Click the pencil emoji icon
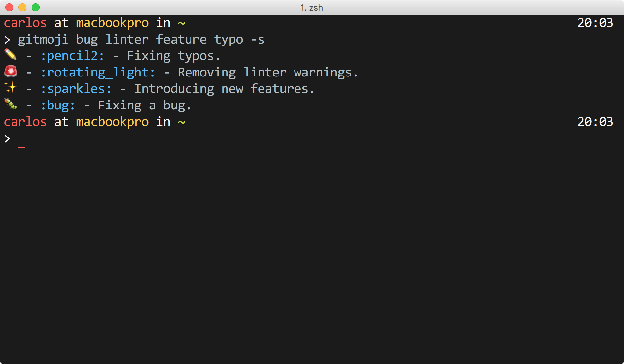 10,56
